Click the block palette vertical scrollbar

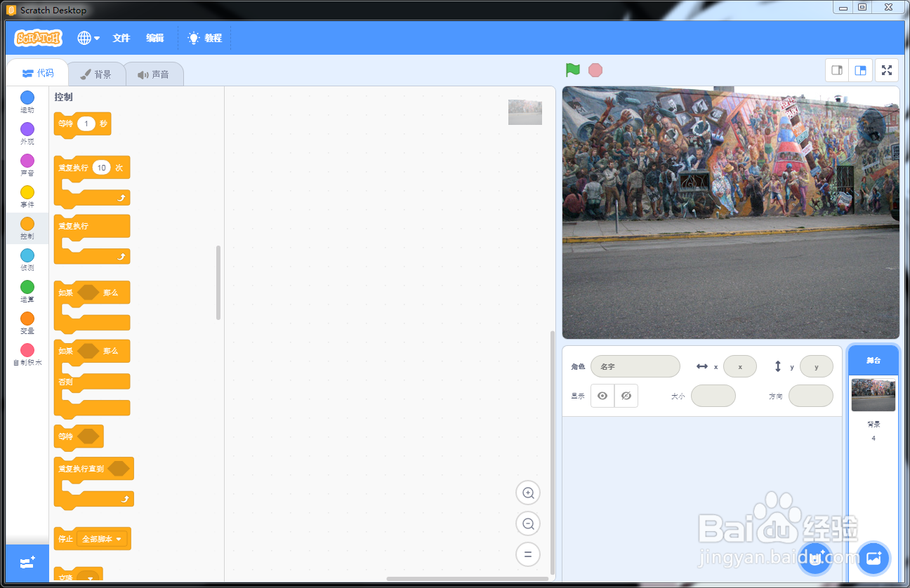coord(218,282)
